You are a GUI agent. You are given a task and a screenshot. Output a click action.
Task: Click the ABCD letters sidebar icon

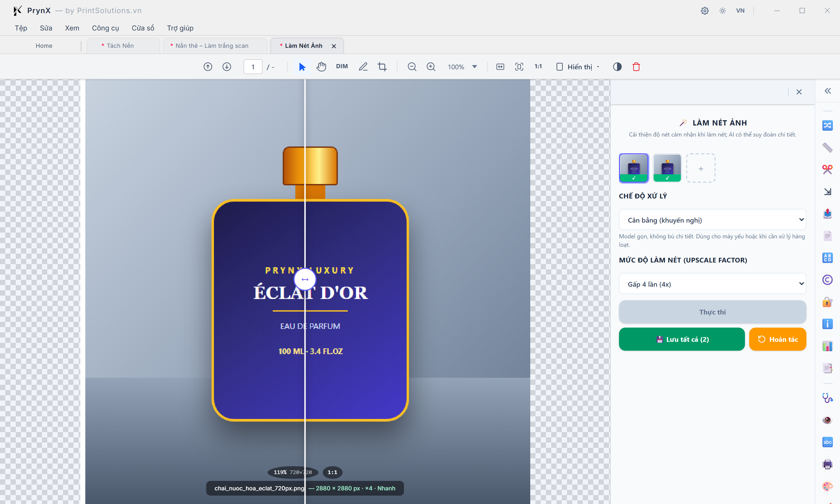pyautogui.click(x=827, y=258)
